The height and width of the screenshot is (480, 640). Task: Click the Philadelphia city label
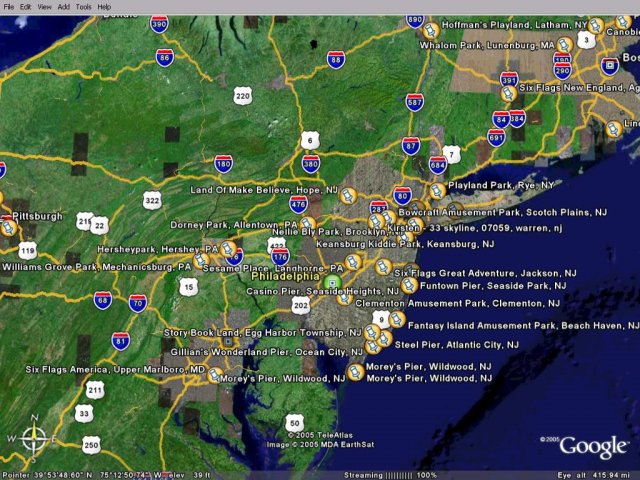pos(285,276)
